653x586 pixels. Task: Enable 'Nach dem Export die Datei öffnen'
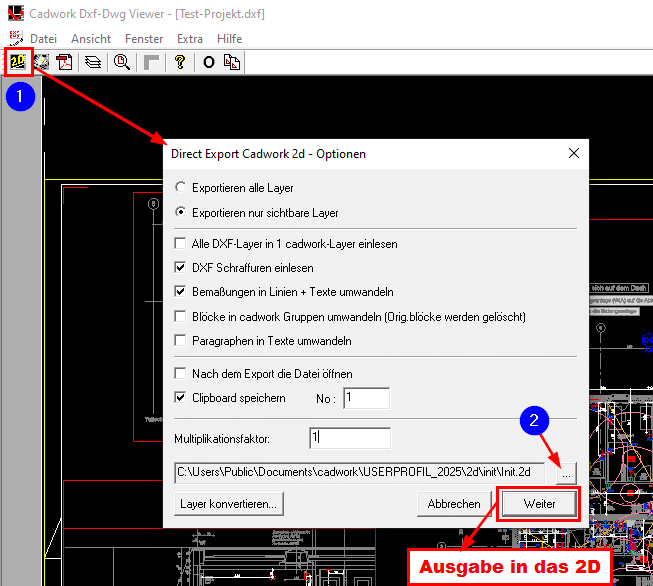click(x=180, y=373)
